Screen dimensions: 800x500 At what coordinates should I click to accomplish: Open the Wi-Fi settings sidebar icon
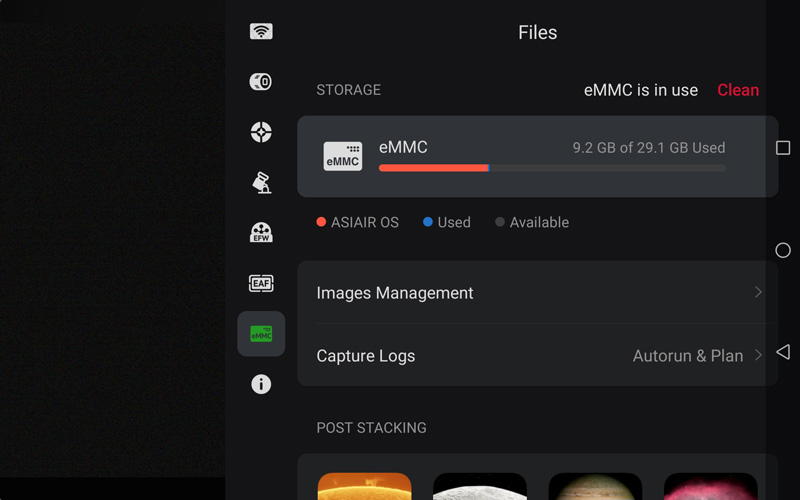click(x=261, y=32)
